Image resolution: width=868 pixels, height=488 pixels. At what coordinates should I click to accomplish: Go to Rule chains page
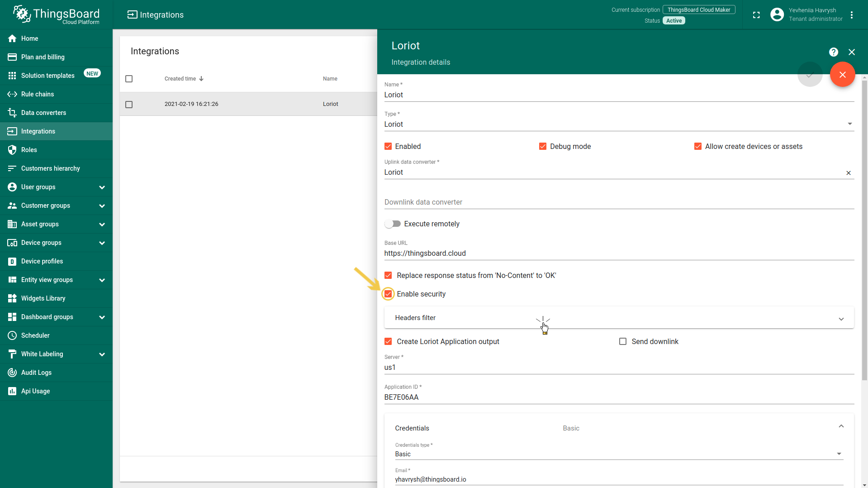coord(38,94)
